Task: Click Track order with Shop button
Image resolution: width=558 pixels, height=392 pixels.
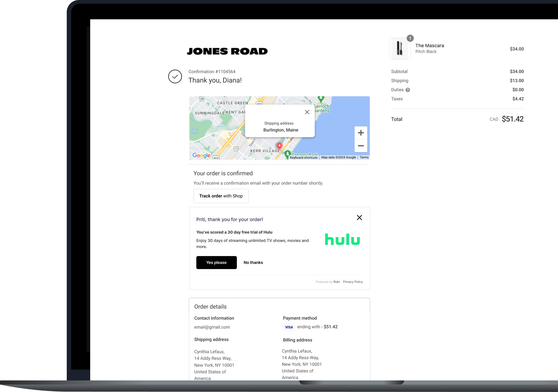Action: pos(221,196)
